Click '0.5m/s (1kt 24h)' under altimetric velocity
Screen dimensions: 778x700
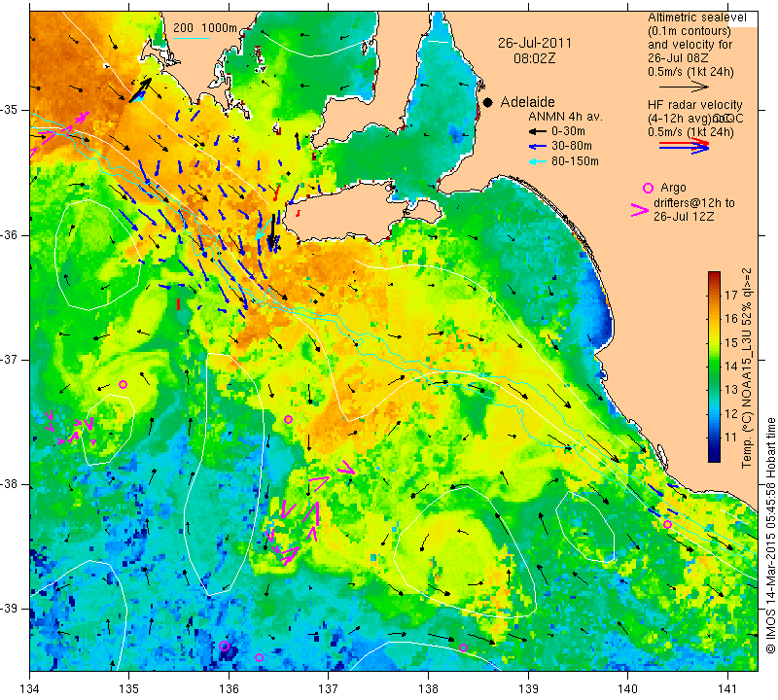click(x=690, y=72)
